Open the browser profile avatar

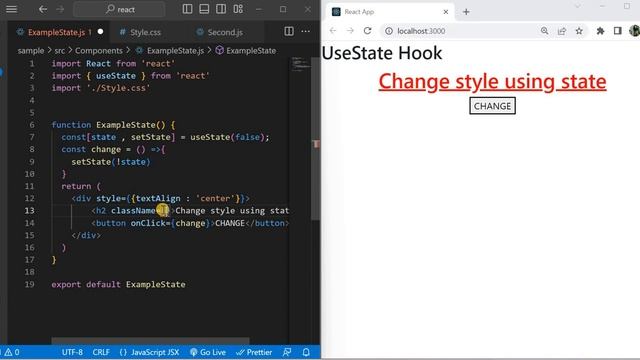635,31
